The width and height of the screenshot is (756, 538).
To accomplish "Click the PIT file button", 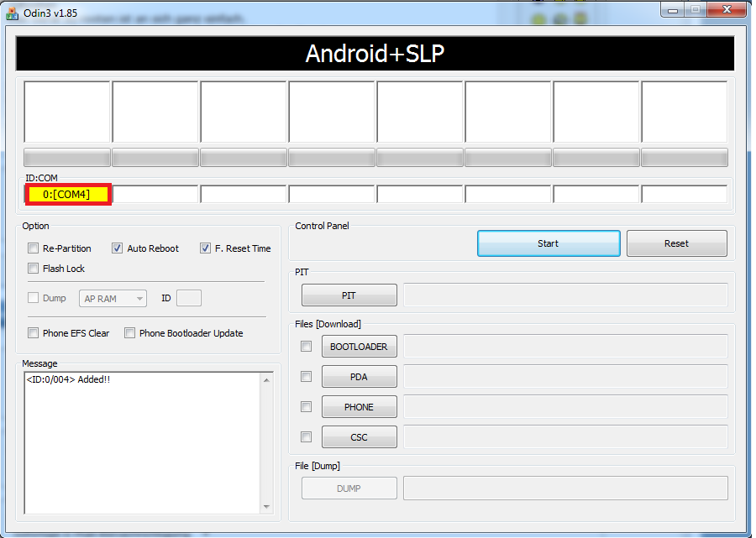I will tap(349, 295).
